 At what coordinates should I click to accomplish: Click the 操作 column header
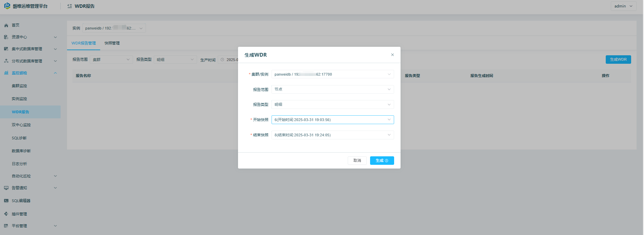pyautogui.click(x=605, y=76)
